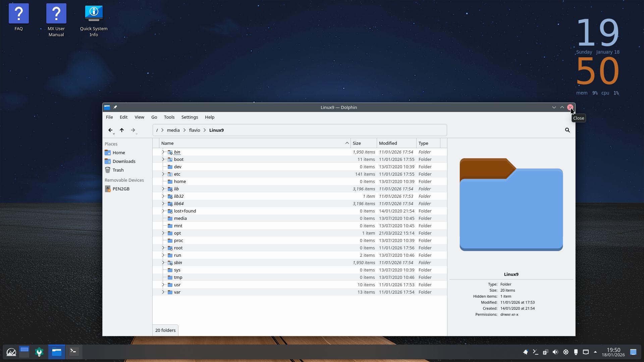The width and height of the screenshot is (644, 362).
Task: Expand the etc folder tree
Action: point(163,174)
